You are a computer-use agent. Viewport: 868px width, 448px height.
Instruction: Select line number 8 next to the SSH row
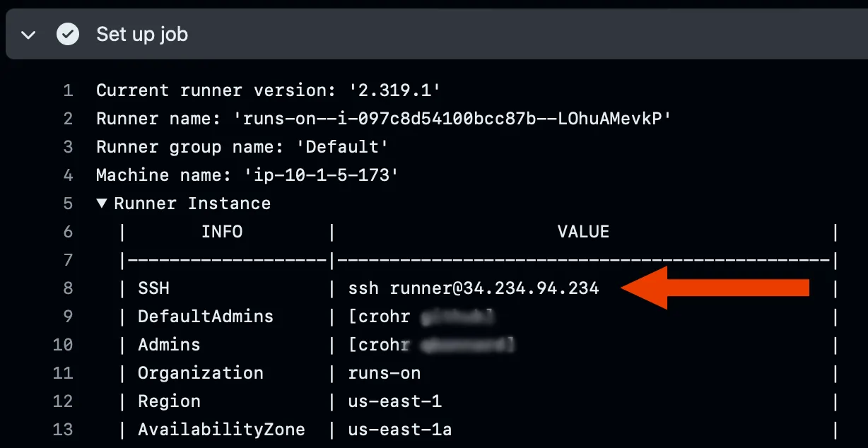tap(68, 288)
